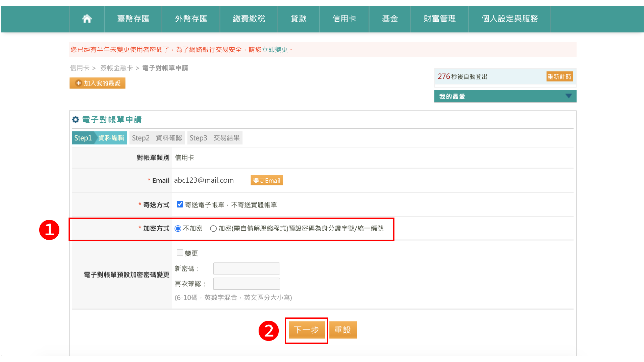
Task: Click the 下一步 button
Action: pos(306,330)
